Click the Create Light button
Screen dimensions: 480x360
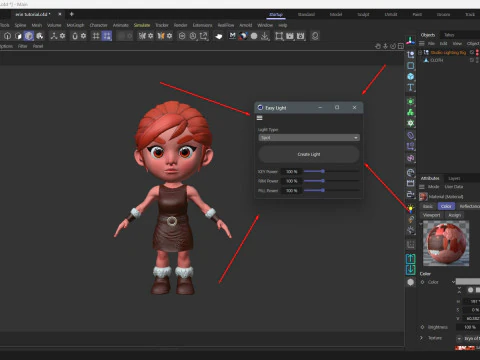click(x=309, y=154)
